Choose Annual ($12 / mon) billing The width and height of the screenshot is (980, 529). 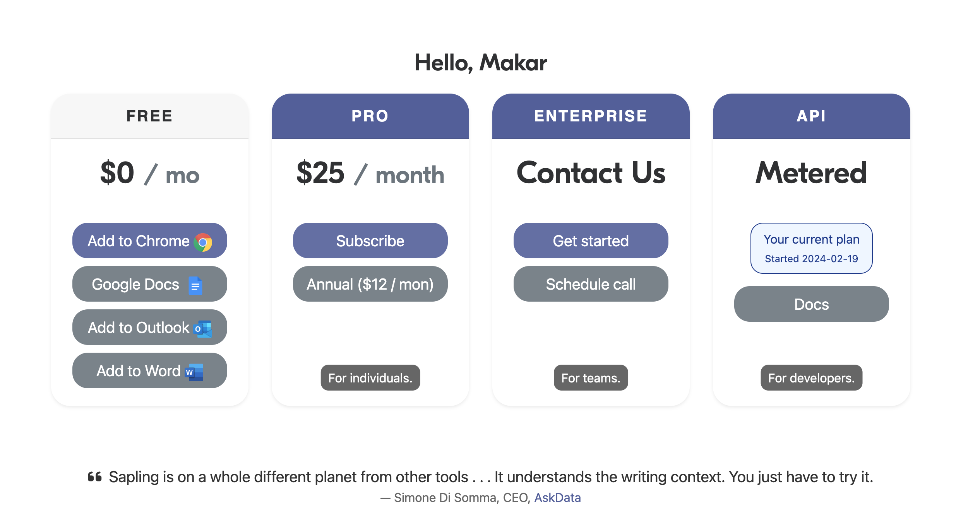[370, 284]
